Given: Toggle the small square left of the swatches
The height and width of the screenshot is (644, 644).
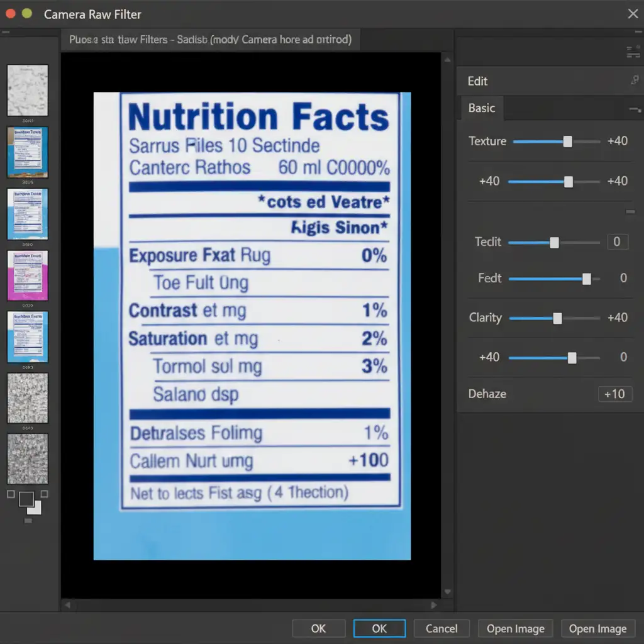Looking at the screenshot, I should (11, 494).
